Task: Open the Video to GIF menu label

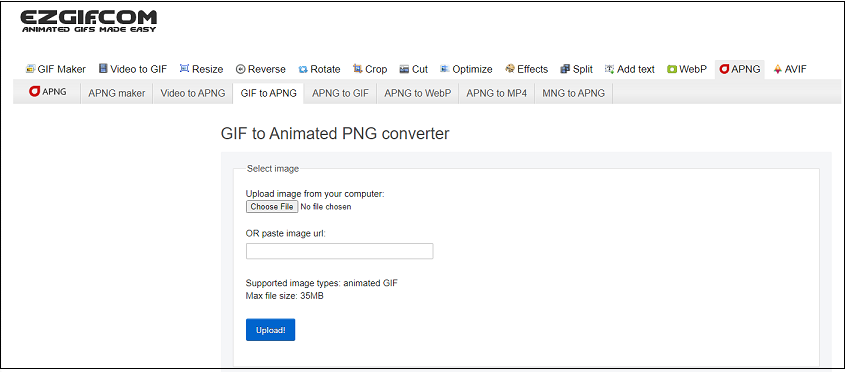Action: pos(138,69)
